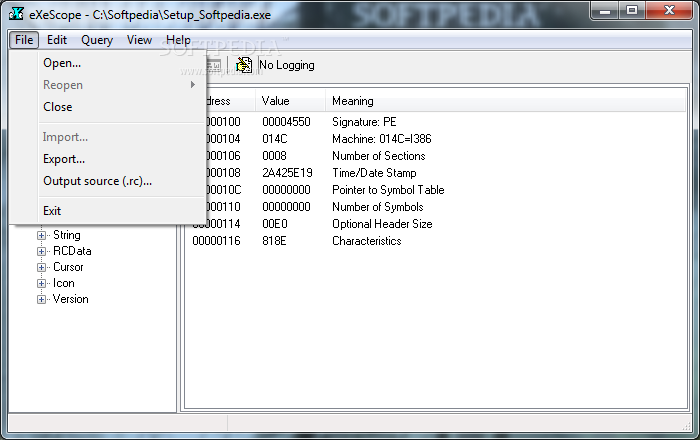Close the eXeScope window
The height and width of the screenshot is (440, 700).
point(670,11)
